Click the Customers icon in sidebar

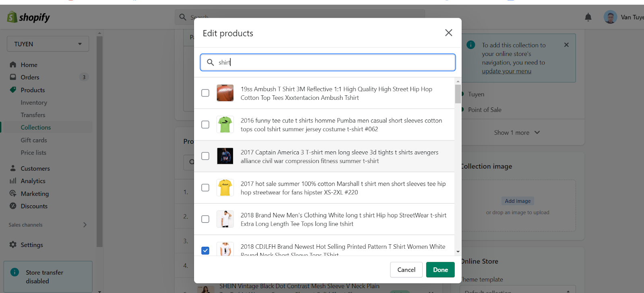tap(13, 168)
